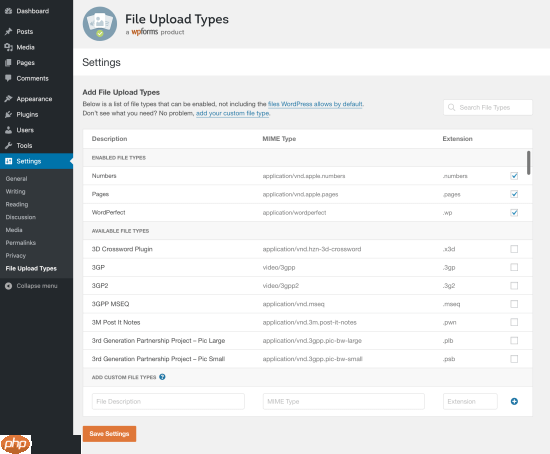The width and height of the screenshot is (550, 454).
Task: Click the Posts pushpin icon
Action: coord(8,32)
